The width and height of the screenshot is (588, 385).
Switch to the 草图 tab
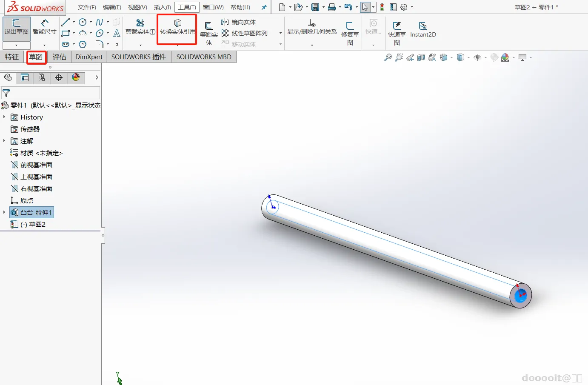coord(36,57)
